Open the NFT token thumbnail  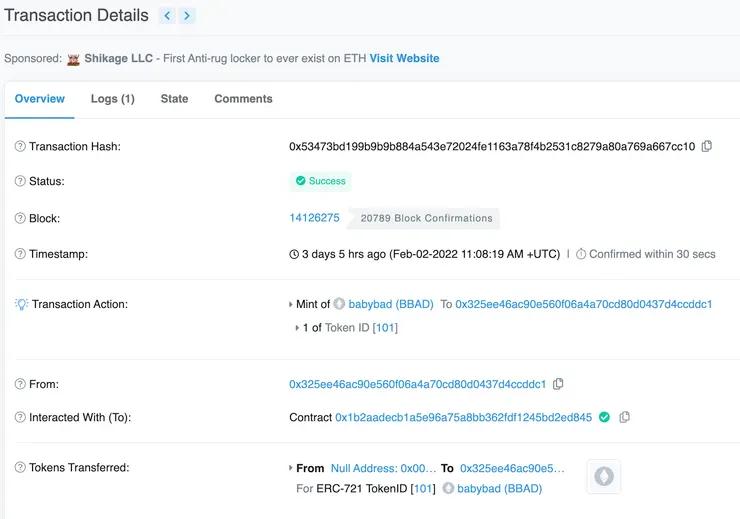point(604,477)
